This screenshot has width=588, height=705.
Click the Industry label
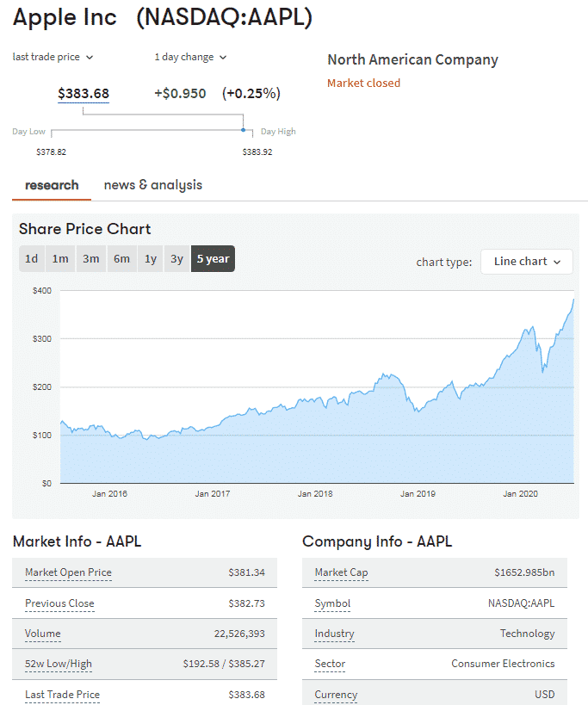(x=334, y=634)
